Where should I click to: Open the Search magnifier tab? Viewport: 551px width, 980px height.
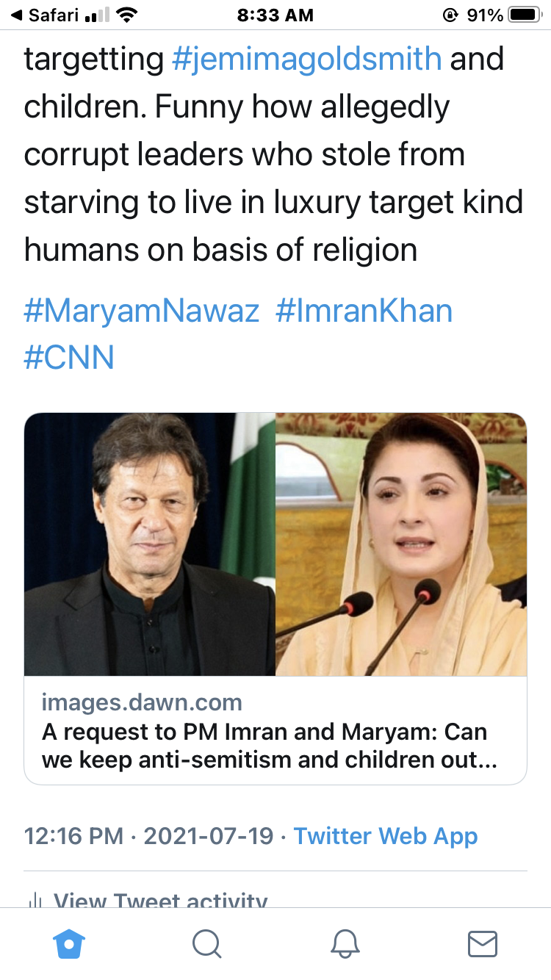click(207, 944)
